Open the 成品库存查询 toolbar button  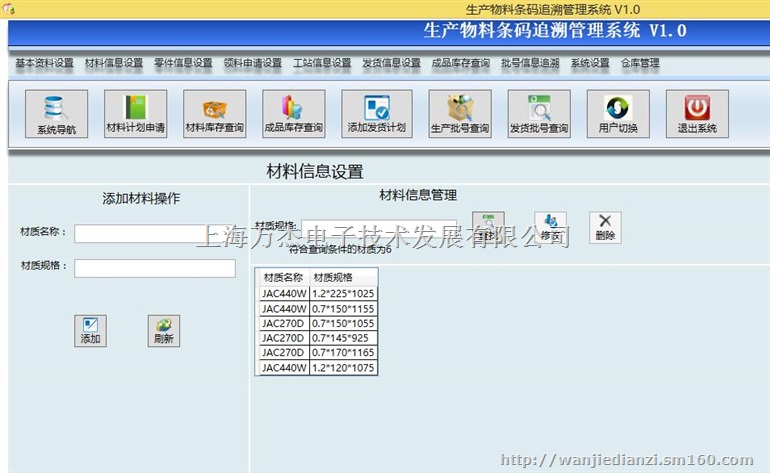click(294, 113)
